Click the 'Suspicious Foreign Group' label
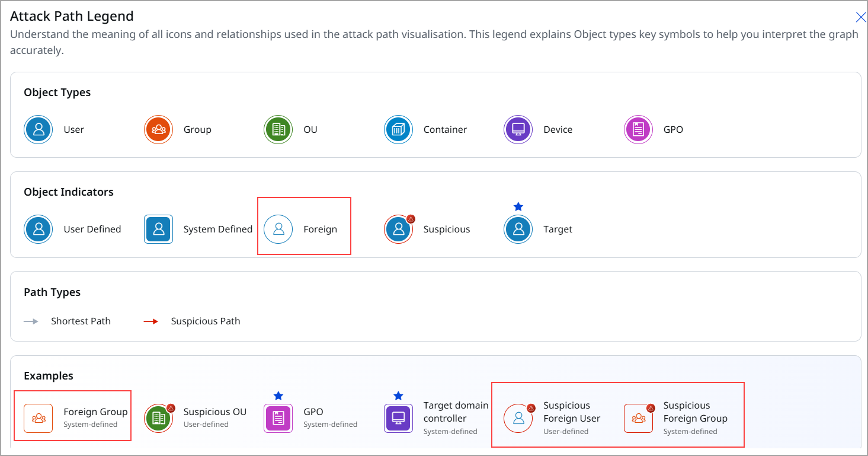Image resolution: width=868 pixels, height=456 pixels. pyautogui.click(x=695, y=412)
